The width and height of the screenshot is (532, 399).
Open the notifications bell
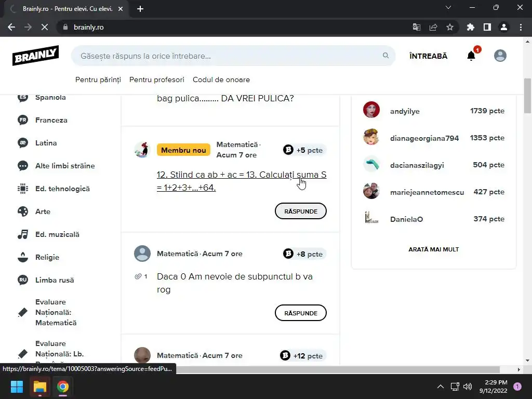(471, 56)
